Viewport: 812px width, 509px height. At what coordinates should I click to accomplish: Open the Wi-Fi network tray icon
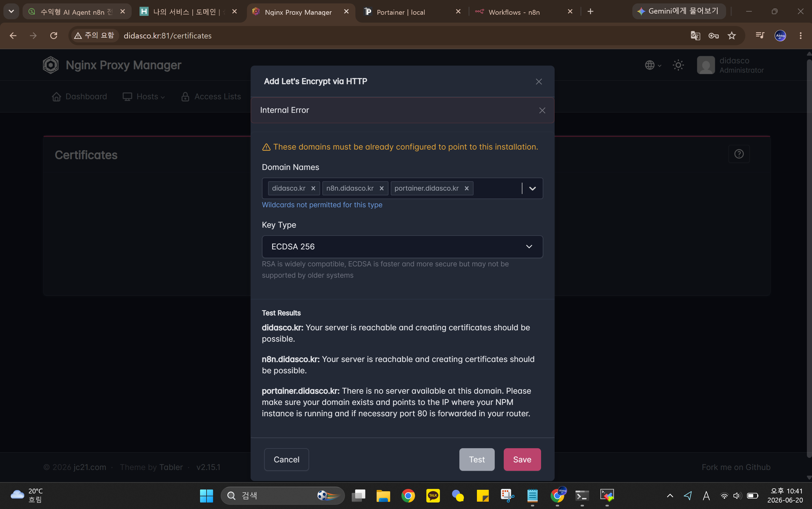pos(724,495)
